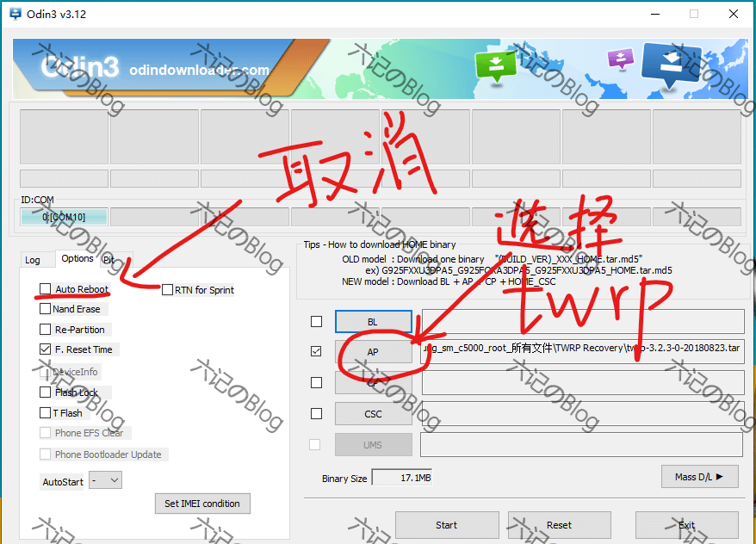Toggle RTN for Sprint checkbox

(167, 289)
